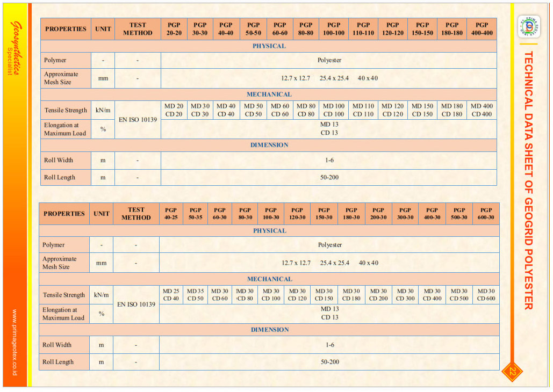Click the first table's DIMENSION section header
This screenshot has height=392, width=553.
(x=269, y=145)
